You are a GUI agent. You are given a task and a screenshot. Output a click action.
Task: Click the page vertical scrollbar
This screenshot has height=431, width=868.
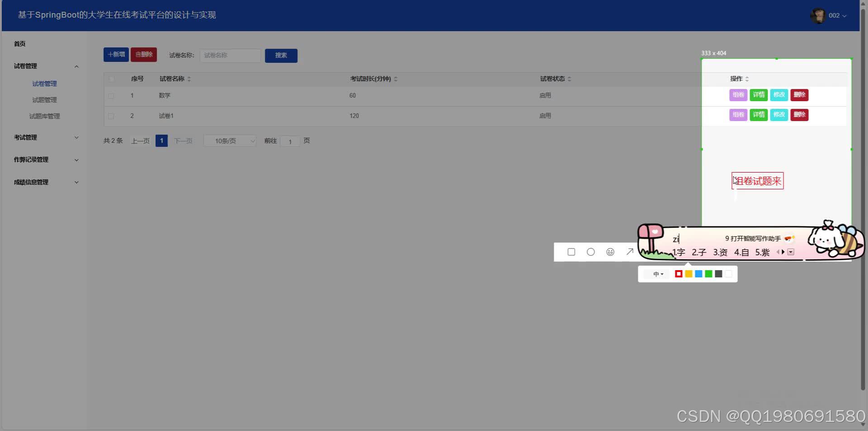point(863,199)
